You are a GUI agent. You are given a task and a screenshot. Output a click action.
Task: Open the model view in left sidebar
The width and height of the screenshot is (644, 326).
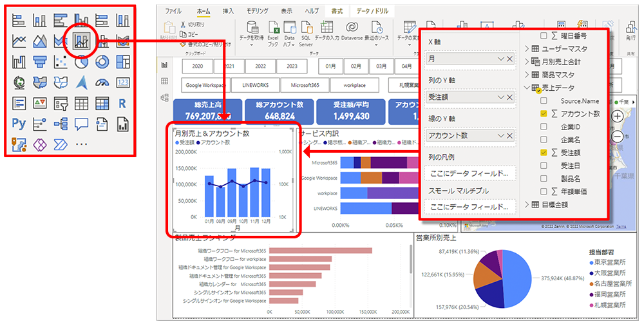coord(165,97)
